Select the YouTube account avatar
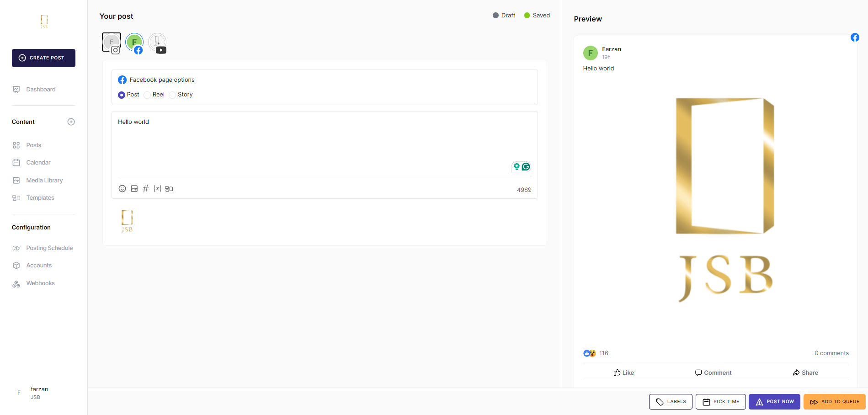The height and width of the screenshot is (415, 868). pos(157,43)
